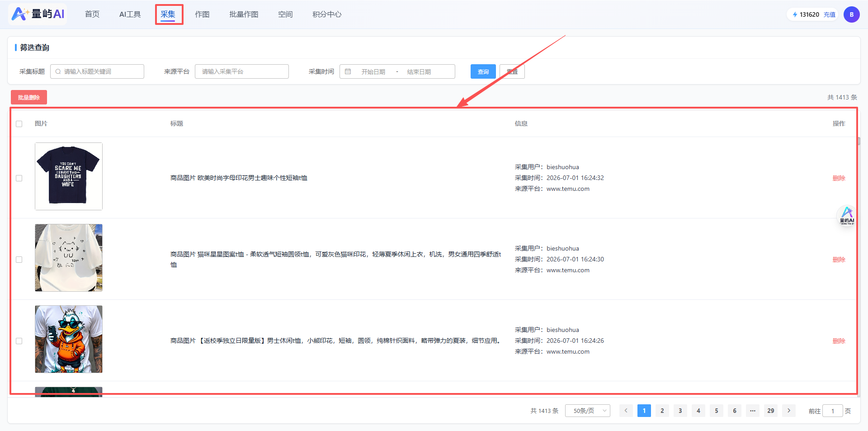Click the 前往 page number input

(833, 411)
